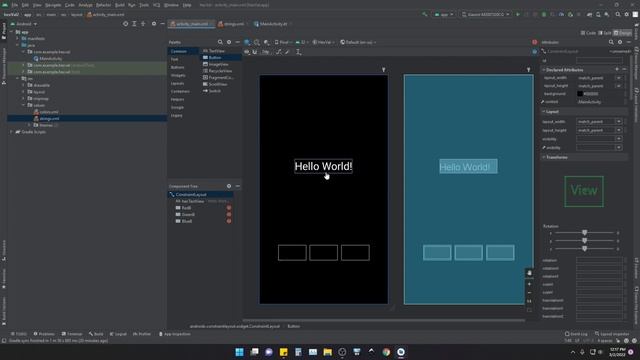Open Guidelines tool icon
The width and height of the screenshot is (640, 360).
(298, 52)
